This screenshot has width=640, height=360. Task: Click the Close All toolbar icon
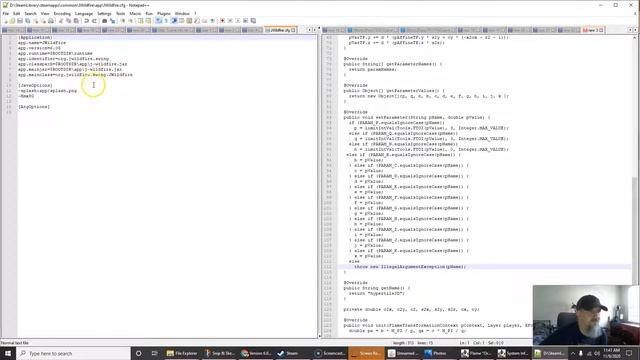click(43, 20)
